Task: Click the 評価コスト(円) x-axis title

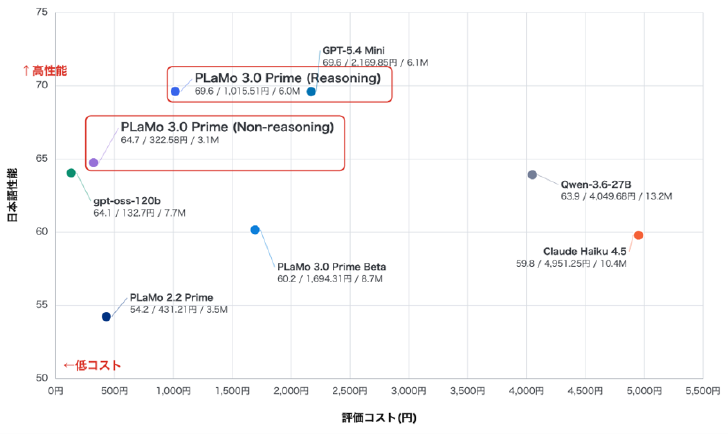Action: coord(379,418)
